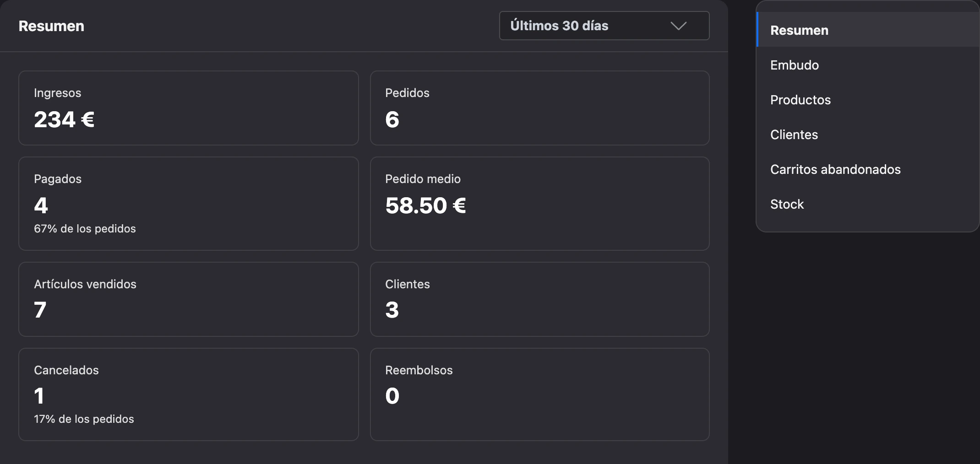The width and height of the screenshot is (980, 464).
Task: Open the Productos section
Action: click(x=867, y=100)
